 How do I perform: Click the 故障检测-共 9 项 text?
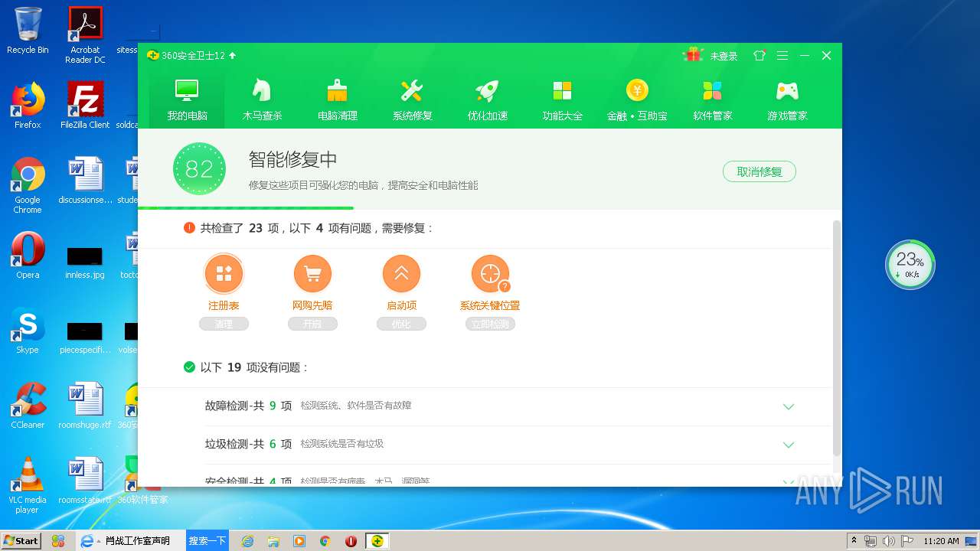(x=248, y=406)
